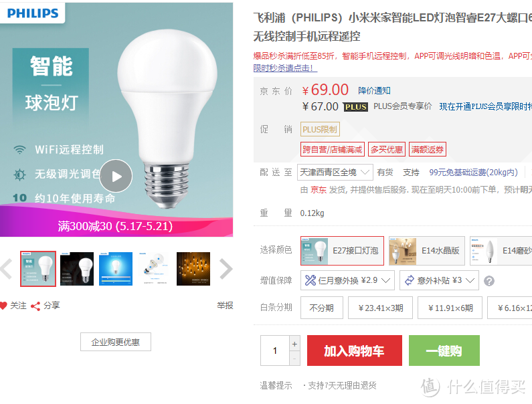Select the E14水晶版 option
Viewport: 532px width, 404px height.
click(x=426, y=251)
